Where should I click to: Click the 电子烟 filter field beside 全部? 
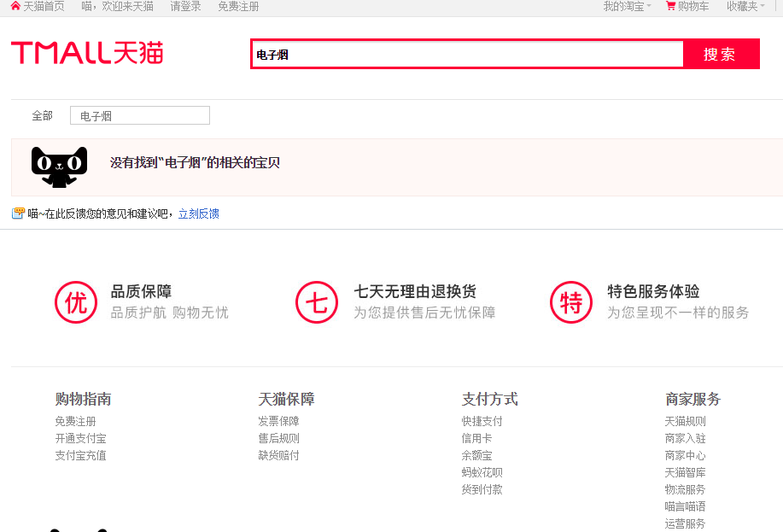tap(140, 115)
